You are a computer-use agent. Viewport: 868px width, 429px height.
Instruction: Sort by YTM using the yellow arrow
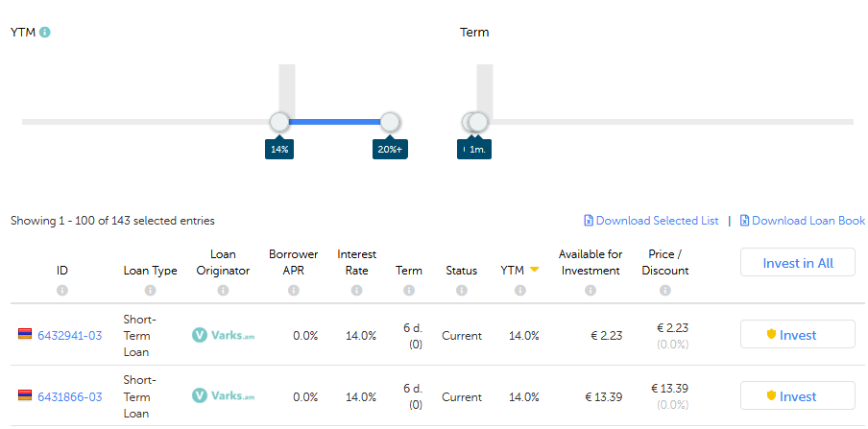tap(534, 271)
